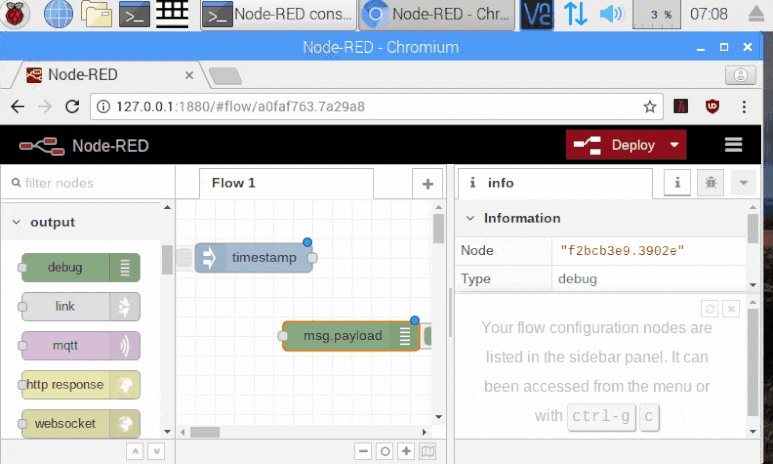Open the Node-RED hamburger menu
Image resolution: width=773 pixels, height=464 pixels.
(733, 145)
